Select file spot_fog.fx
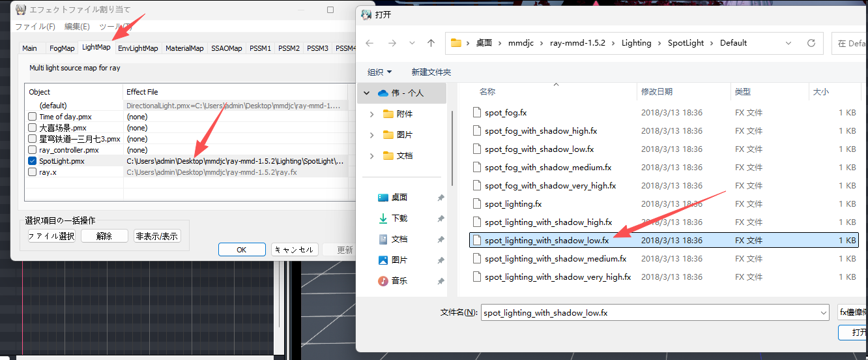The width and height of the screenshot is (868, 360). click(x=506, y=113)
